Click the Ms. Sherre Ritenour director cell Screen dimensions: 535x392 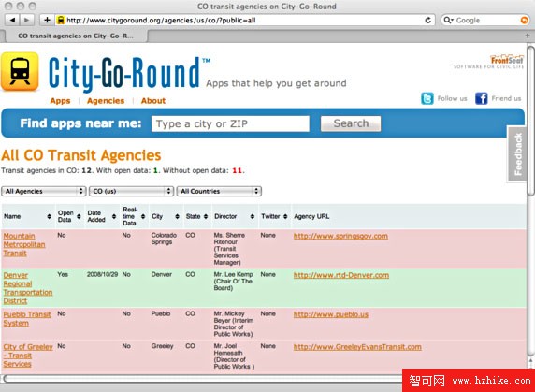[x=229, y=249]
